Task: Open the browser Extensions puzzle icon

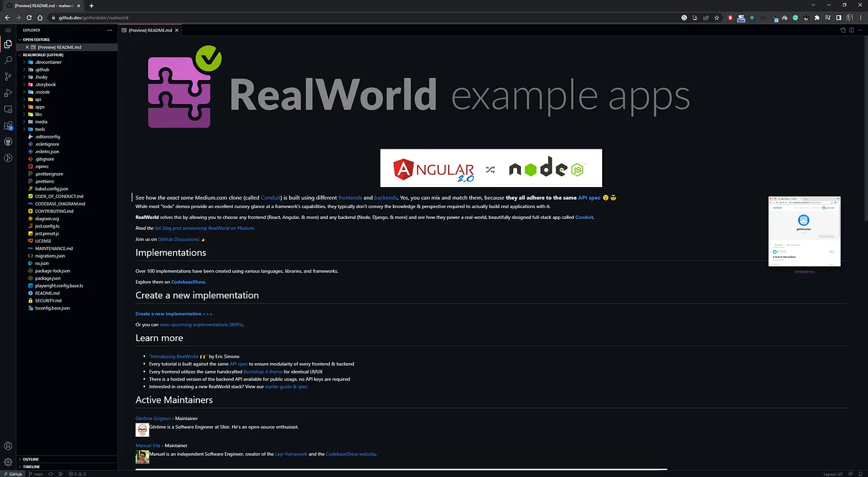Action: coord(817,18)
